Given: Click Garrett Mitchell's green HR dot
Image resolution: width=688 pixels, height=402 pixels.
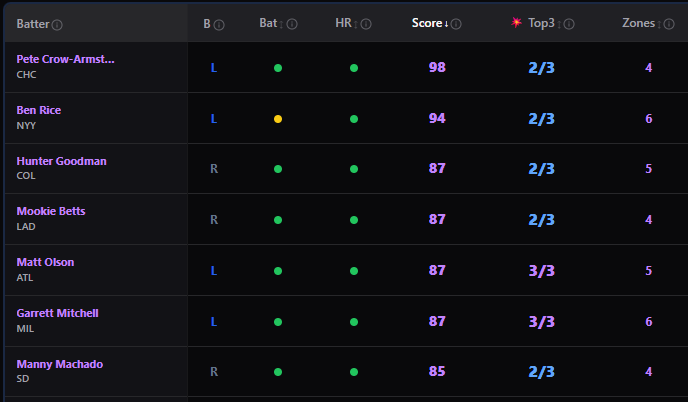Looking at the screenshot, I should pyautogui.click(x=354, y=322).
